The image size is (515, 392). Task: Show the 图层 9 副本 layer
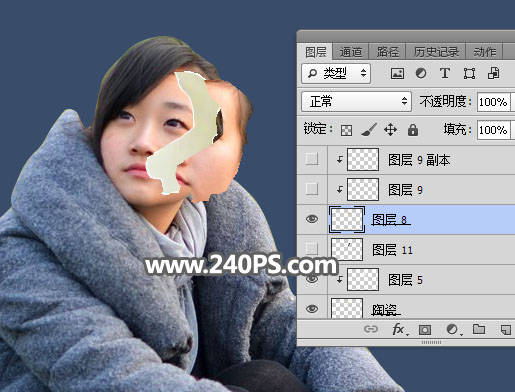point(312,159)
